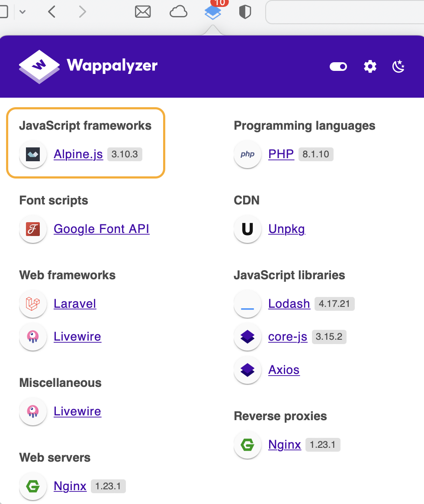Screen dimensions: 424x504
Task: Click the Axios diamond icon
Action: tap(247, 370)
